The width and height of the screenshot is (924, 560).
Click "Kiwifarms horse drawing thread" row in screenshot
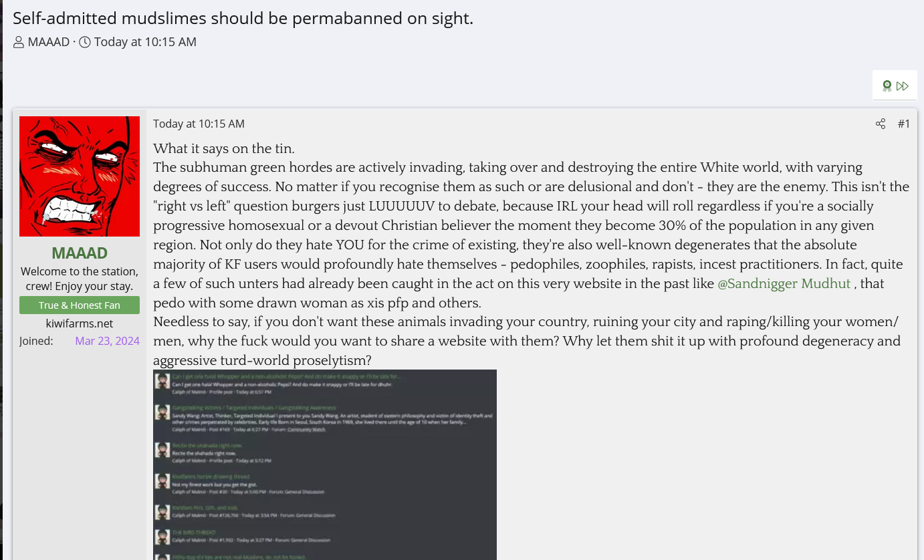(211, 477)
